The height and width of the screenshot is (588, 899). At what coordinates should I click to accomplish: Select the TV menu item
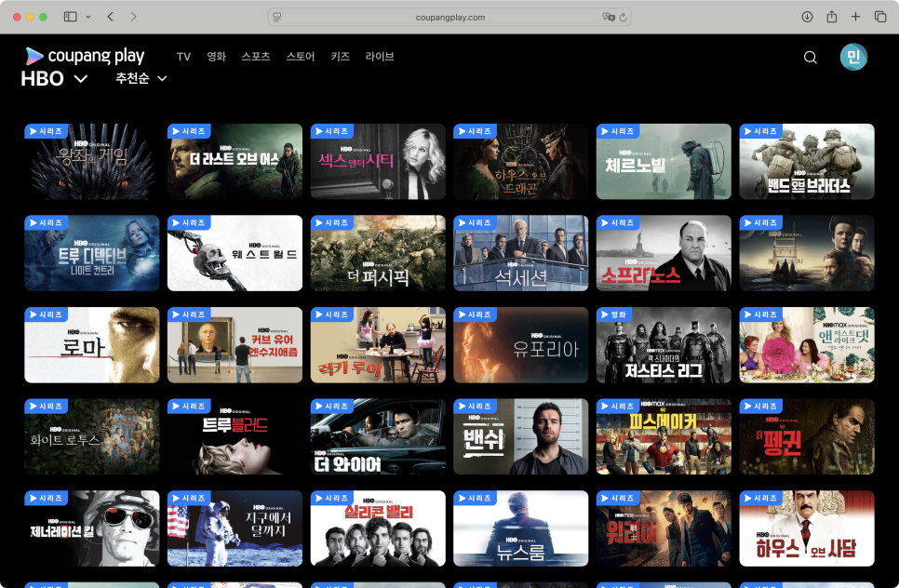tap(183, 56)
